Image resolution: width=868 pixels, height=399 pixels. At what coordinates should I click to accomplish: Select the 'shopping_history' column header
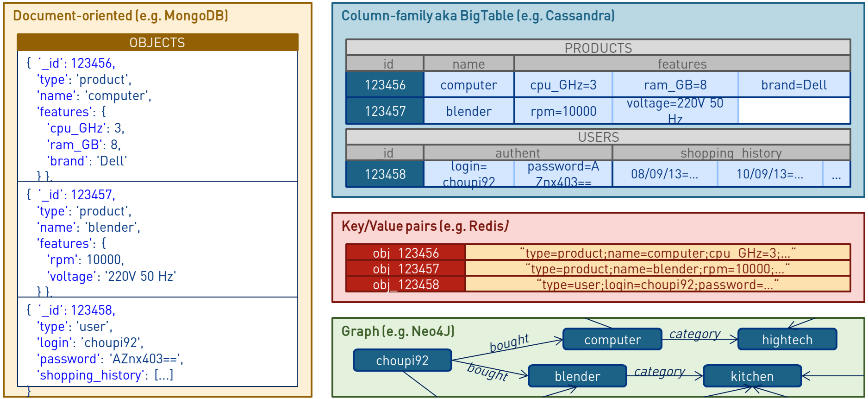(x=731, y=153)
